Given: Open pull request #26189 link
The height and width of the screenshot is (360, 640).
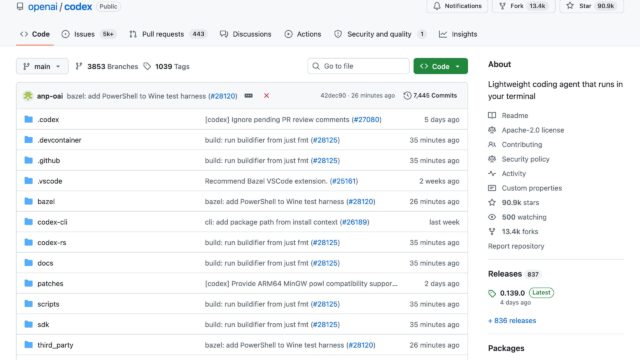Looking at the screenshot, I should click(354, 222).
